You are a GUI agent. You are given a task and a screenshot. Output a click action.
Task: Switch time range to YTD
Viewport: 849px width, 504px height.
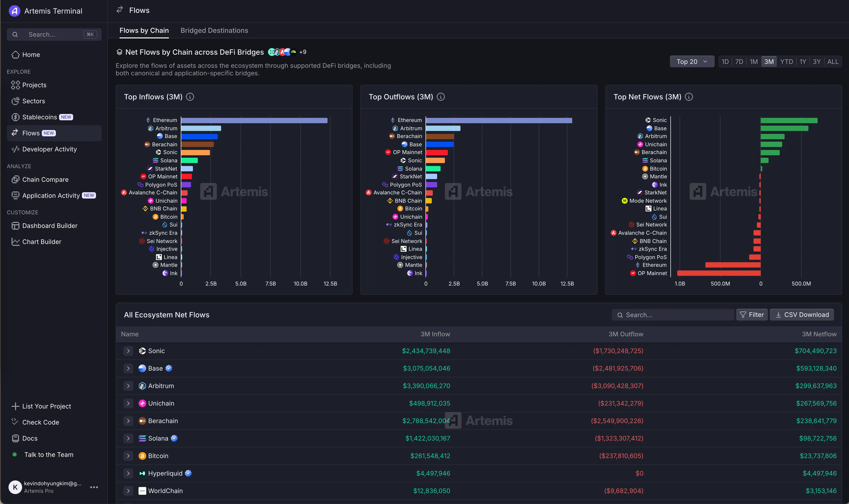pos(786,61)
